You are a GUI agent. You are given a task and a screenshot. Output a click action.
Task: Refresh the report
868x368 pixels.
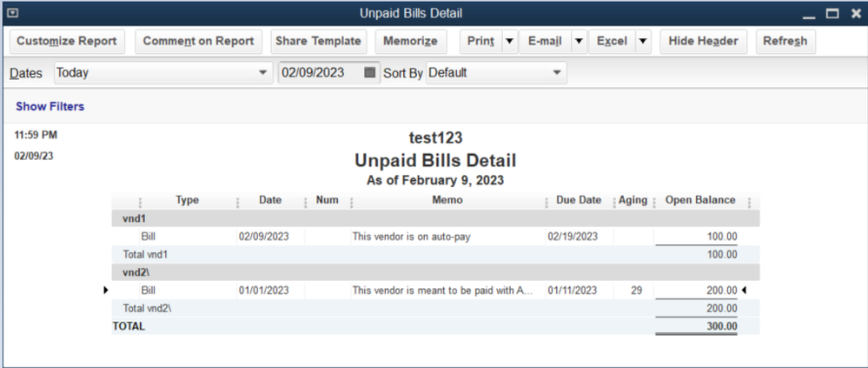(x=785, y=41)
